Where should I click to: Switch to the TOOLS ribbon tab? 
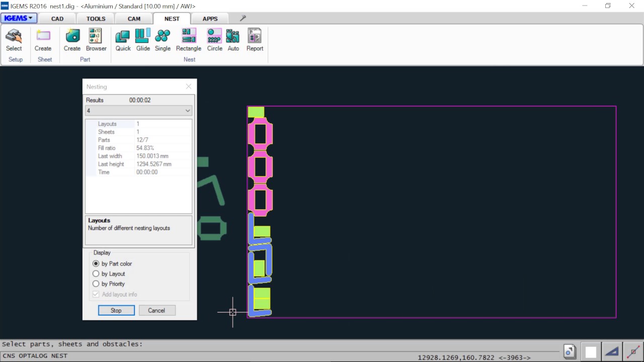coord(96,19)
